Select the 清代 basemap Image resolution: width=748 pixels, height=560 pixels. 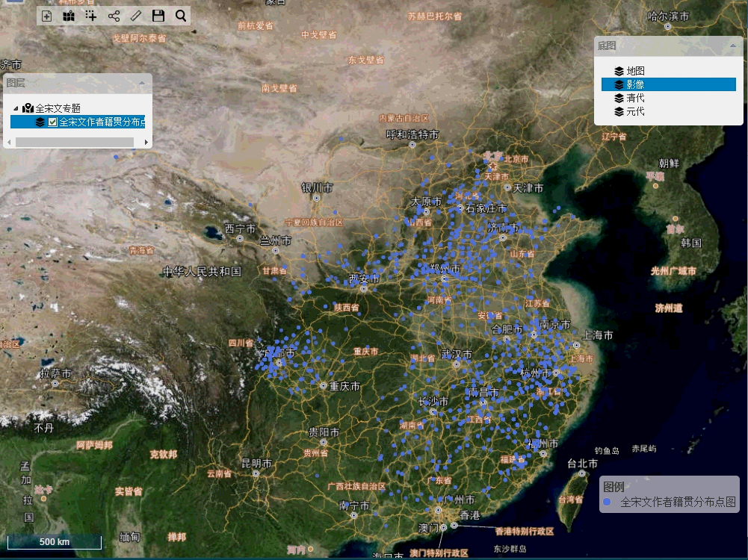(635, 98)
